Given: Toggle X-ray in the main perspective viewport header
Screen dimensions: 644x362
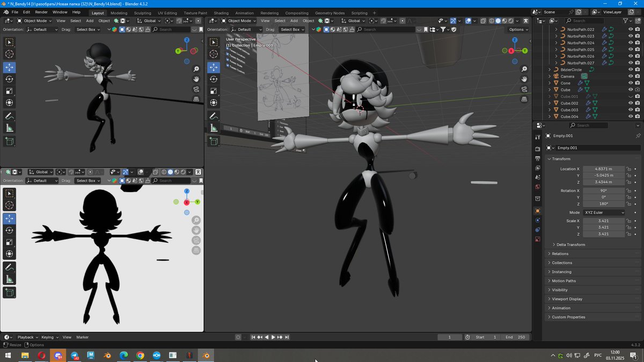Looking at the screenshot, I should (x=483, y=21).
